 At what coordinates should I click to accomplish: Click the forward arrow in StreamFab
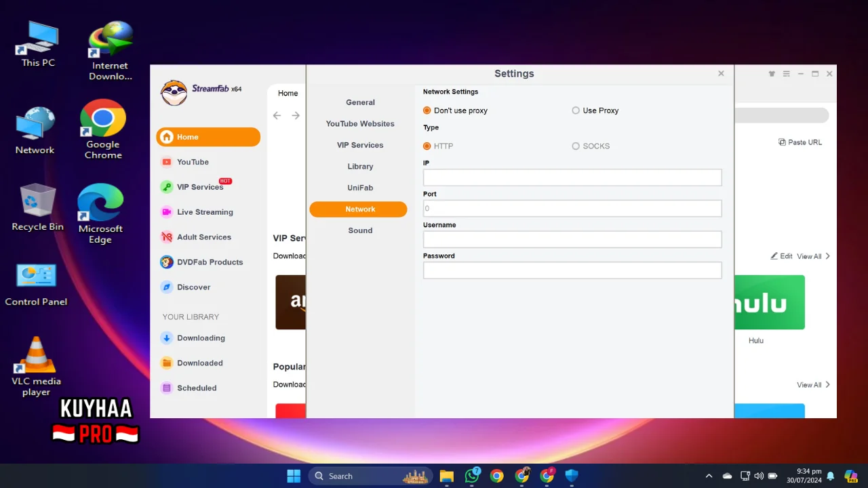296,116
